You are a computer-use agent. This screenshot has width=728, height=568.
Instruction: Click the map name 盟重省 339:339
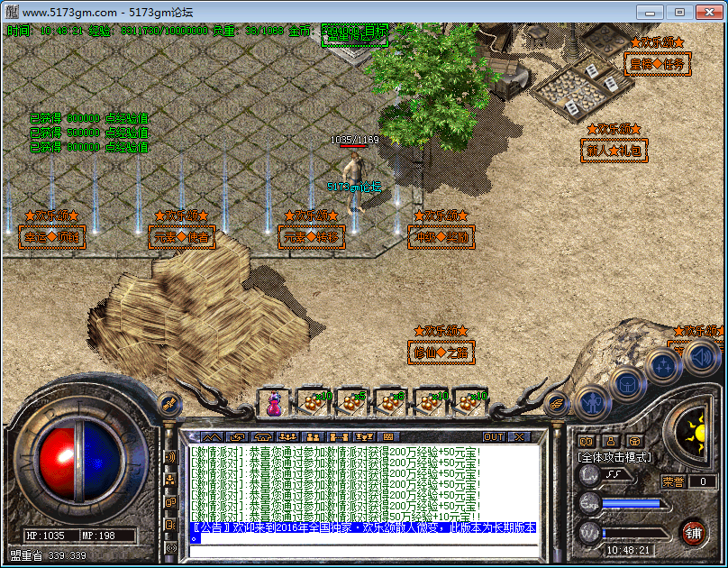pyautogui.click(x=49, y=555)
